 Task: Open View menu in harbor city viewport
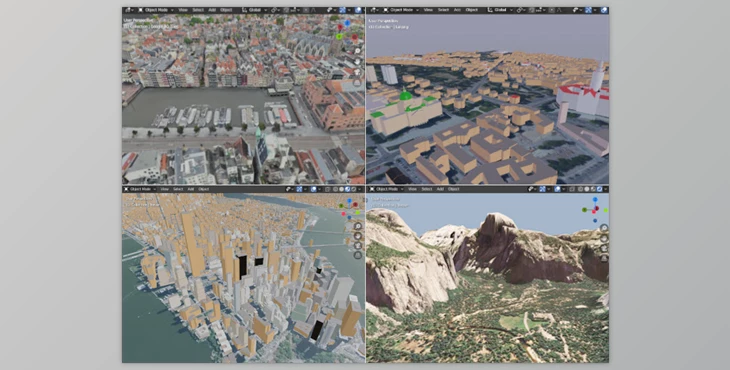pyautogui.click(x=183, y=10)
